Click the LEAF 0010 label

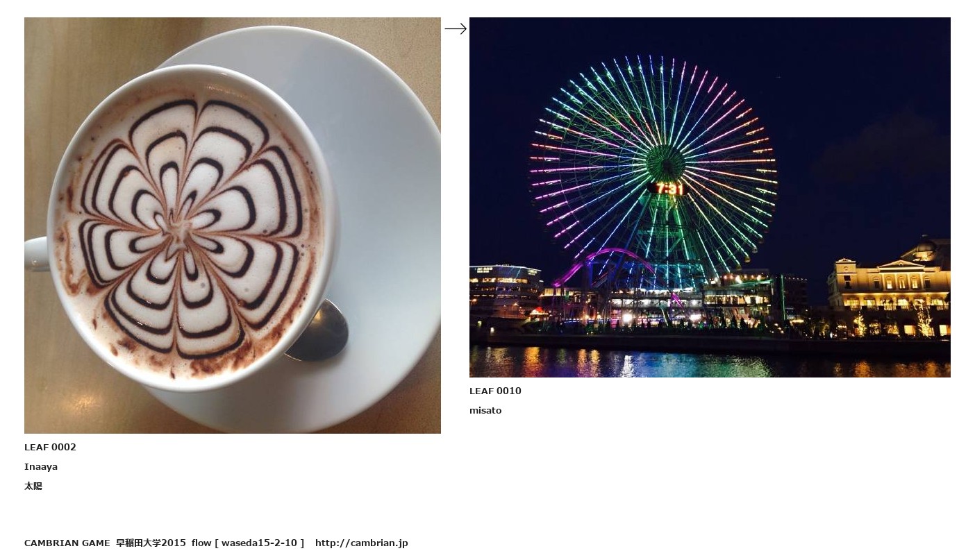coord(495,391)
